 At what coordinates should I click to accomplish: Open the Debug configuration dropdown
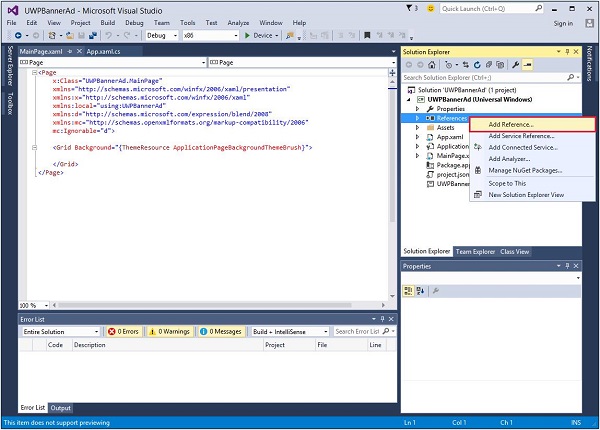160,35
